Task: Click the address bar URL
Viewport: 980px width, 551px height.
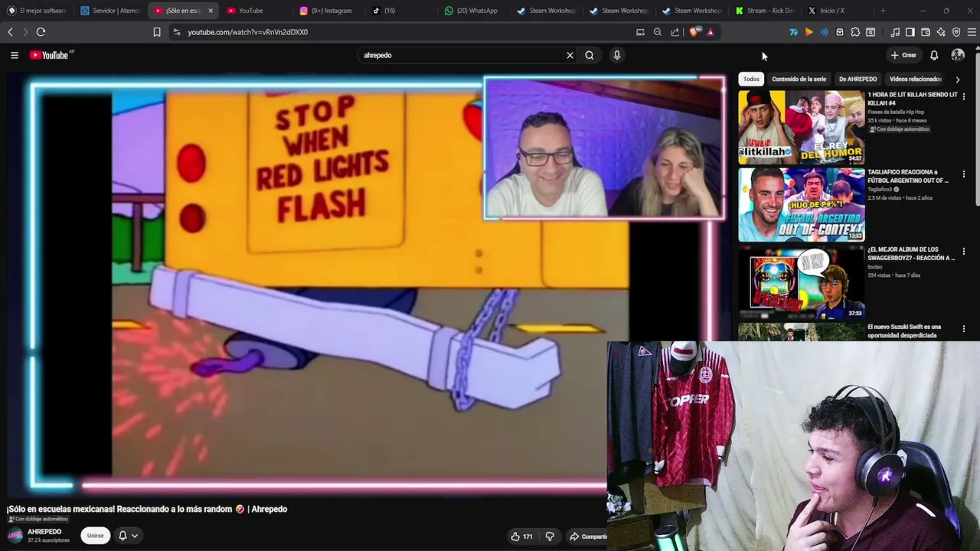Action: click(x=248, y=32)
